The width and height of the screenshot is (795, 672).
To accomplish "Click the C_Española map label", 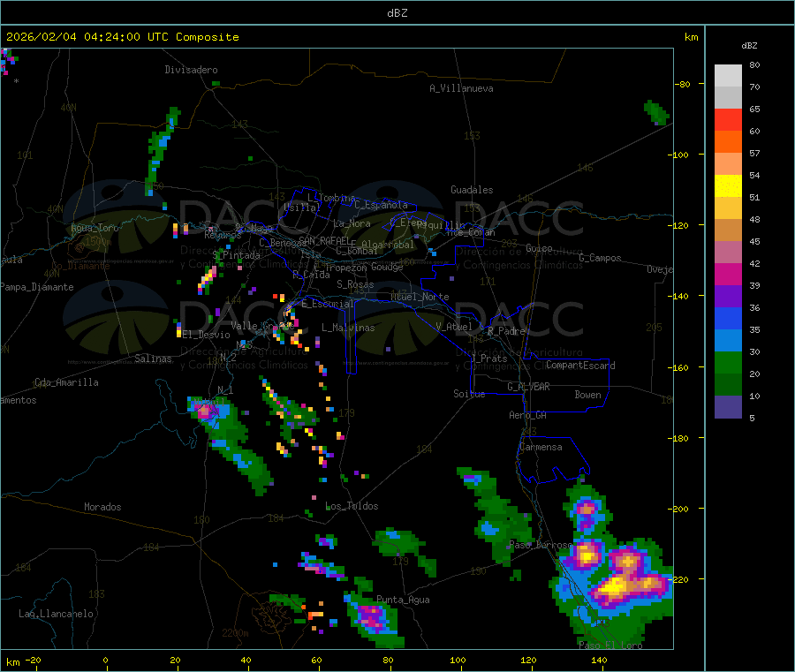I will point(381,205).
